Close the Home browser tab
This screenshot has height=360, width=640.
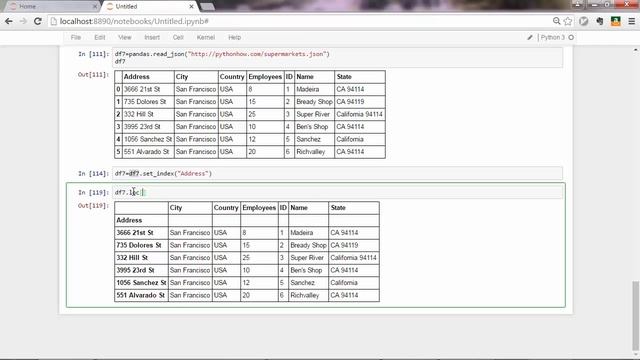95,7
